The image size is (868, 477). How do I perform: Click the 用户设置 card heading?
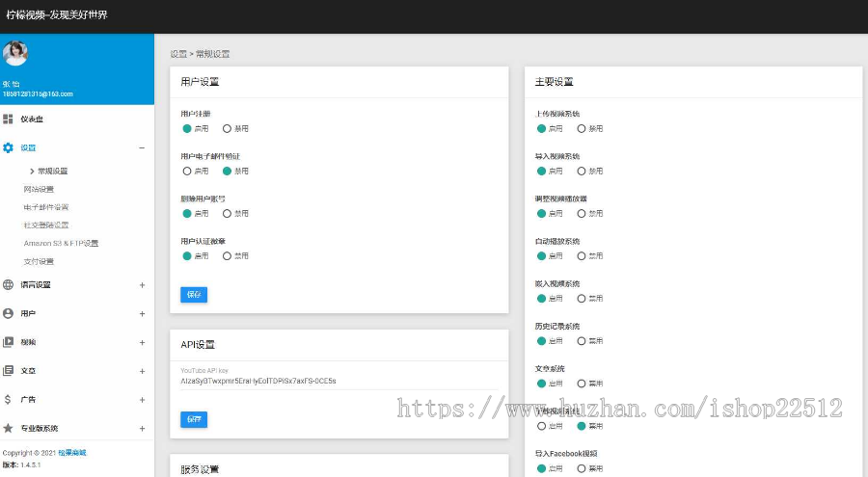[200, 82]
